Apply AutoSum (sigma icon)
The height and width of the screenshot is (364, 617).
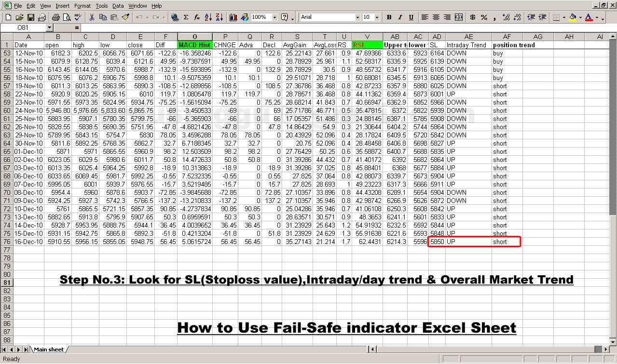click(x=186, y=17)
